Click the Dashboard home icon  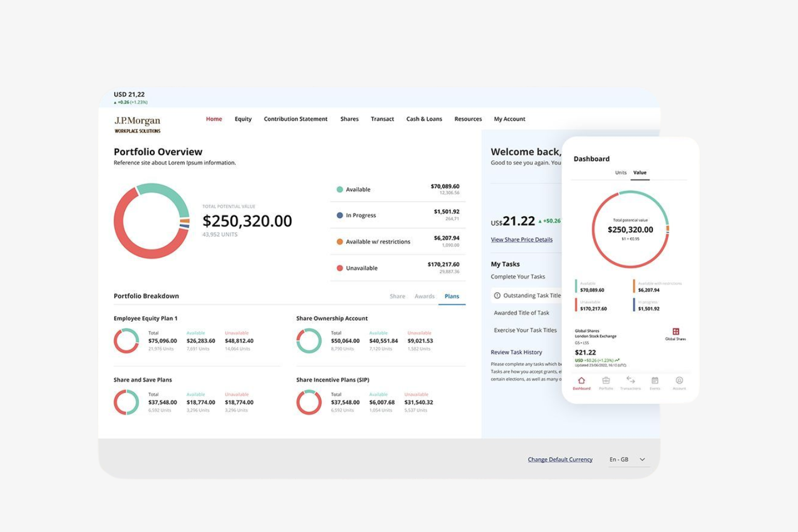581,380
